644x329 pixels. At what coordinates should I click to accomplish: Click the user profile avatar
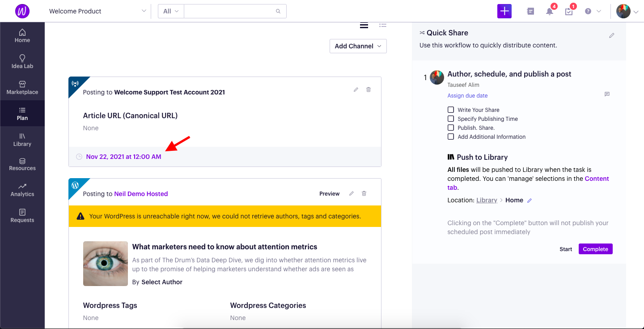[x=623, y=11]
